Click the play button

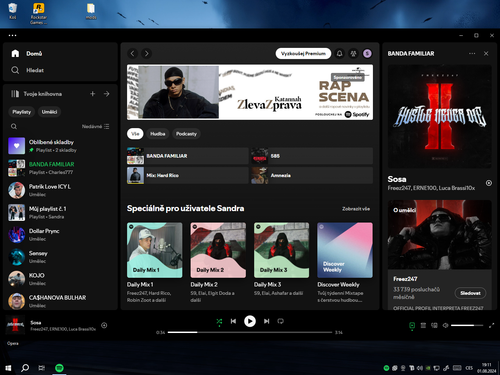pyautogui.click(x=250, y=321)
